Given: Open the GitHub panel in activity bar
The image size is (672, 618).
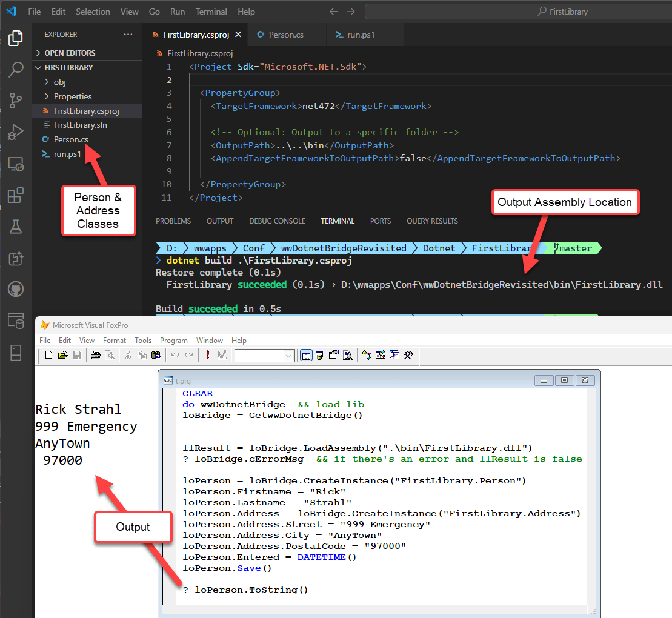Looking at the screenshot, I should tap(16, 288).
